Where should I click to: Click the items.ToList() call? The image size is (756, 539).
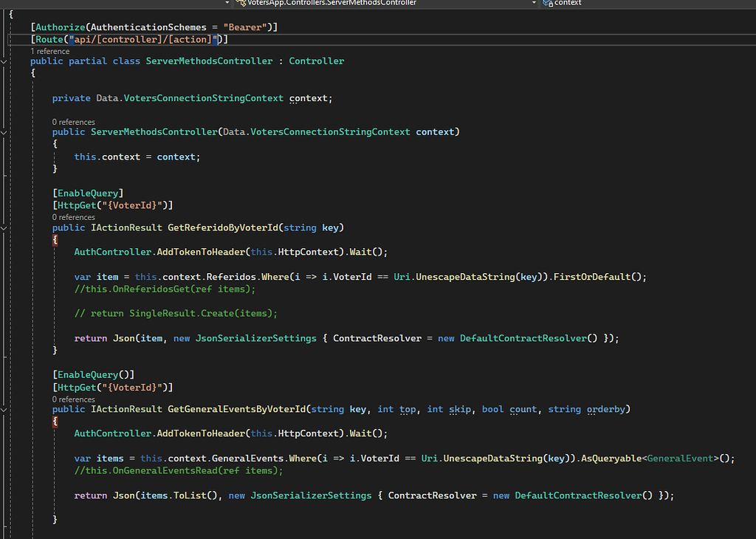[x=179, y=495]
